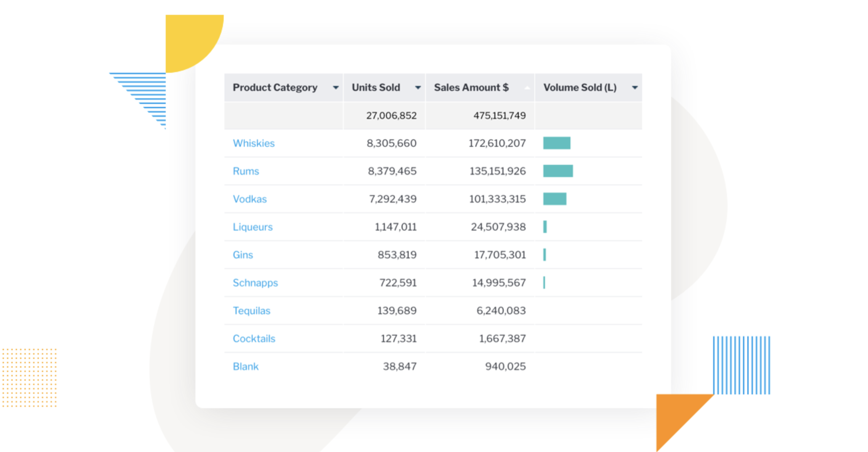Select the Vodkas category

pyautogui.click(x=250, y=199)
